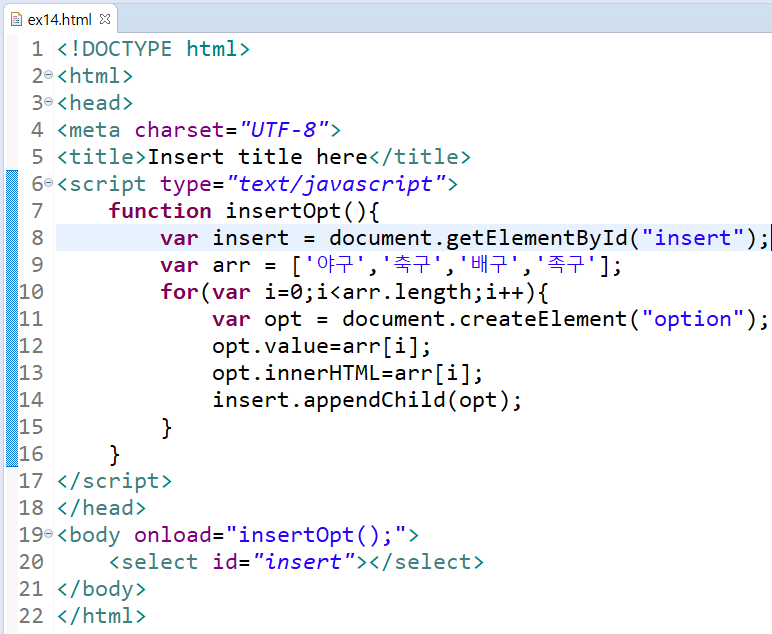Click the '족구' array item
Viewport: 772px width, 634px height.
coord(566,265)
